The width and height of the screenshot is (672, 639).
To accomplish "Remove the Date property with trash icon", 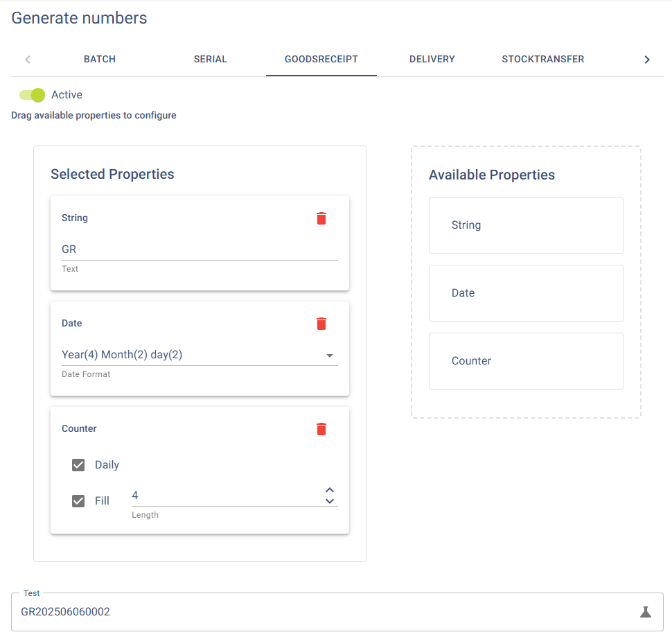I will [321, 324].
